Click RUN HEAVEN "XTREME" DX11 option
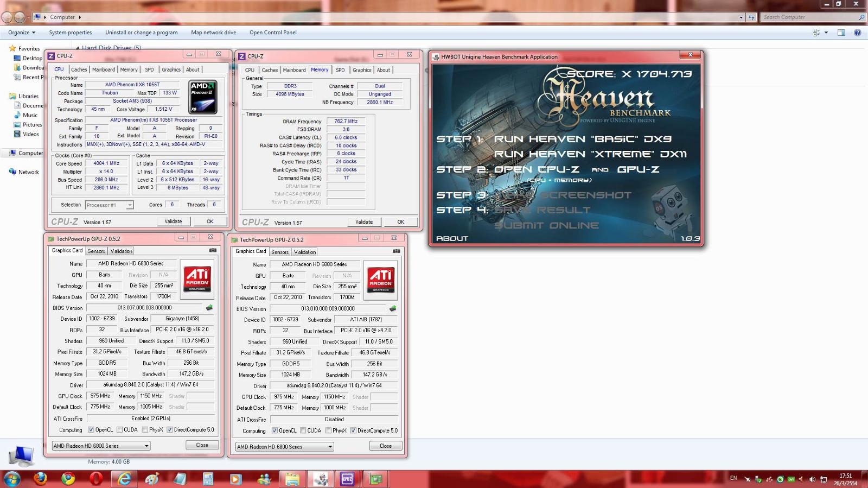This screenshot has height=488, width=868. click(x=590, y=154)
